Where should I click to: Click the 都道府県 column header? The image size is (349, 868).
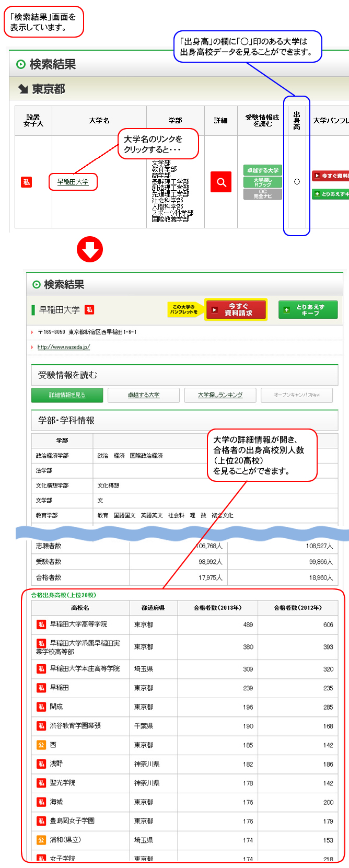(154, 608)
